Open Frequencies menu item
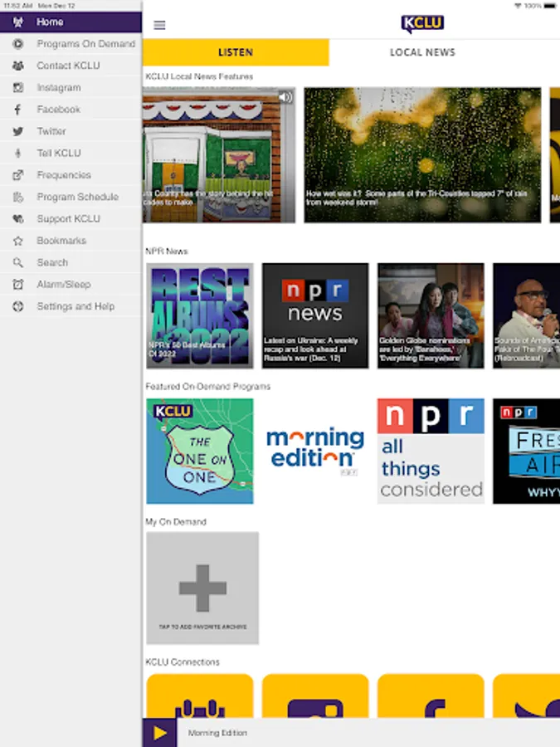Viewport: 560px width, 747px height. point(71,175)
